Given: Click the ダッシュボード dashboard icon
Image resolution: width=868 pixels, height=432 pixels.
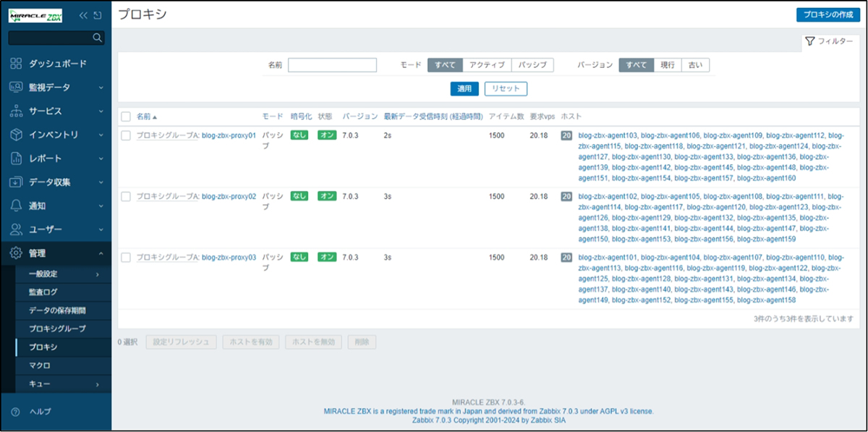Looking at the screenshot, I should [x=16, y=64].
